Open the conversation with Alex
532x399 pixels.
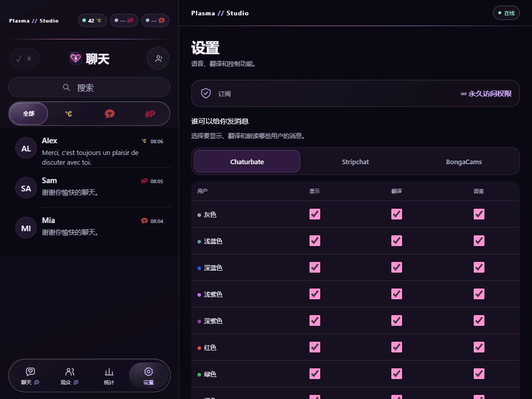(89, 148)
